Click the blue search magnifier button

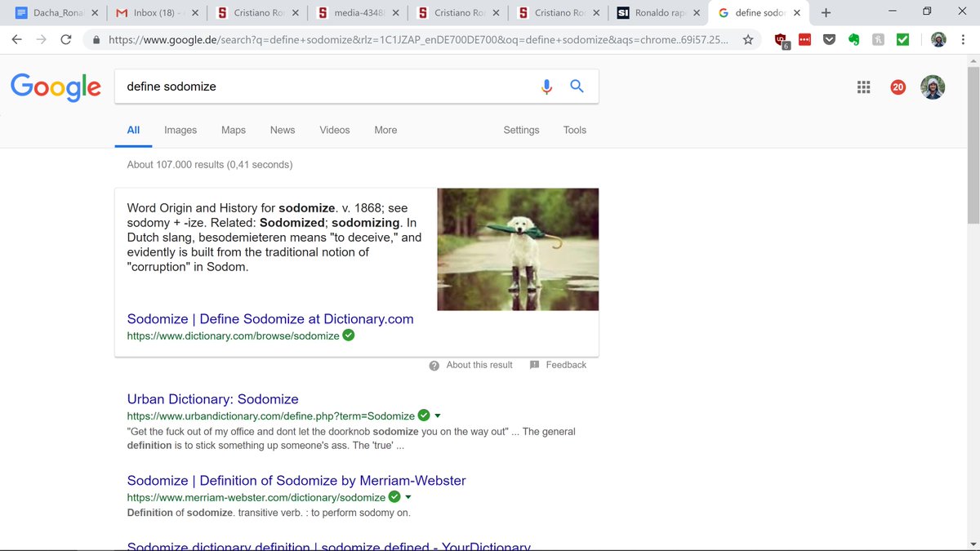click(x=577, y=87)
